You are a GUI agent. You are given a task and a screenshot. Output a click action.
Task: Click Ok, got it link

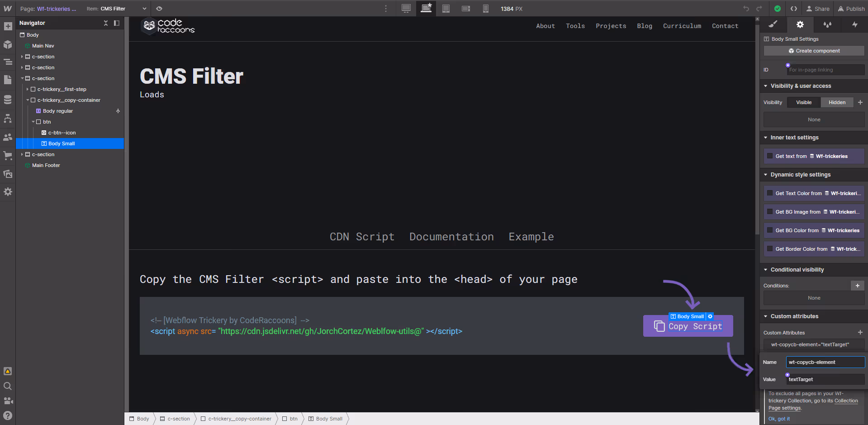[779, 419]
